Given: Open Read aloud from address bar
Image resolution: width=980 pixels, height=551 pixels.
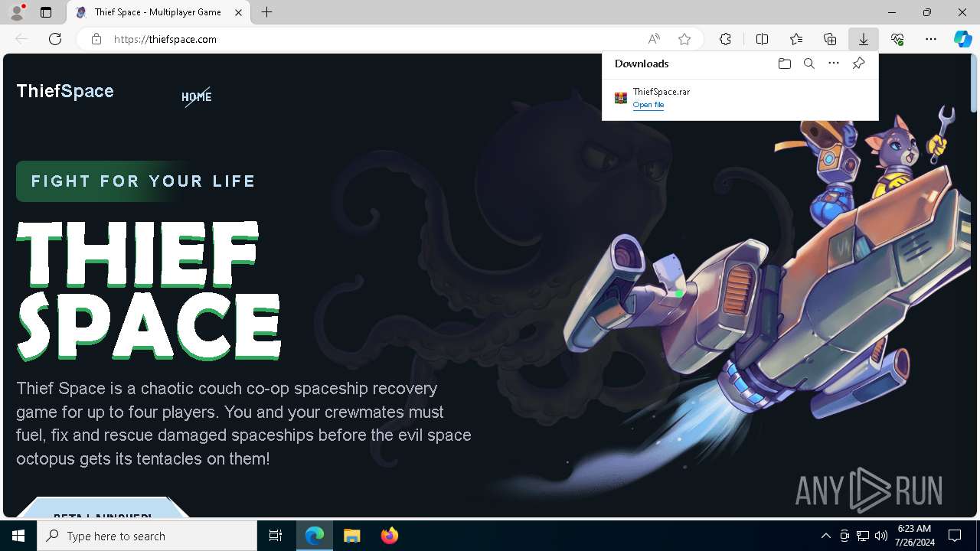Looking at the screenshot, I should point(654,39).
